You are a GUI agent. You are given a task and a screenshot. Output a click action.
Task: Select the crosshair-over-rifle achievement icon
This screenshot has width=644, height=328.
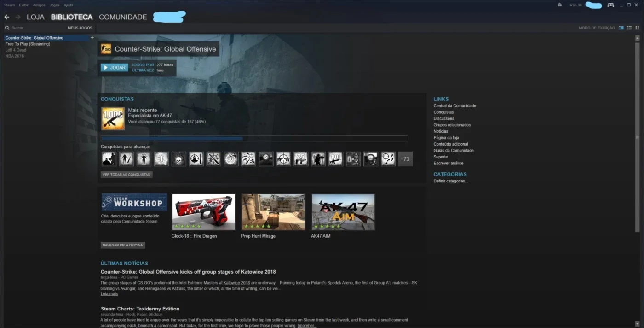point(283,159)
